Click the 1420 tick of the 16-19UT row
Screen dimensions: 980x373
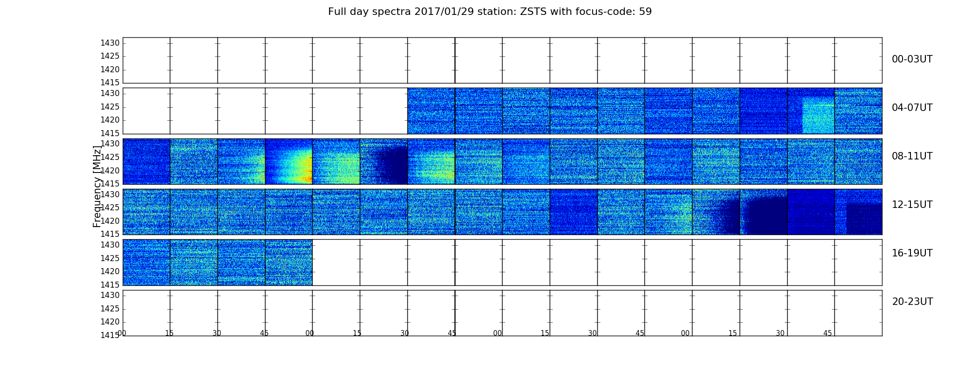coord(110,271)
